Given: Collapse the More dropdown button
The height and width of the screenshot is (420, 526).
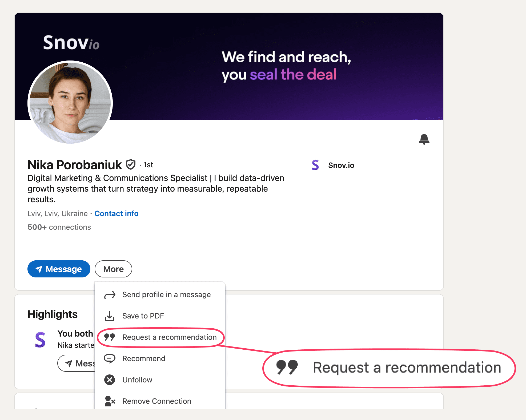Looking at the screenshot, I should [113, 269].
